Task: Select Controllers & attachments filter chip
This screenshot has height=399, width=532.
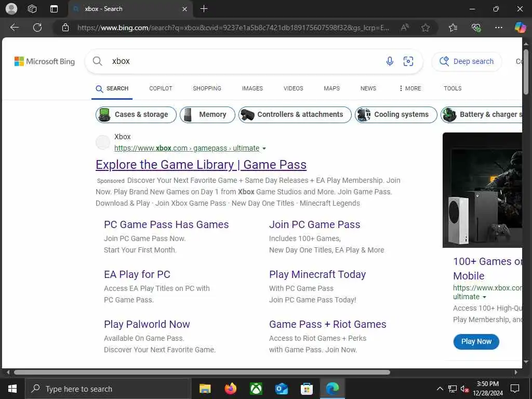Action: coord(295,115)
